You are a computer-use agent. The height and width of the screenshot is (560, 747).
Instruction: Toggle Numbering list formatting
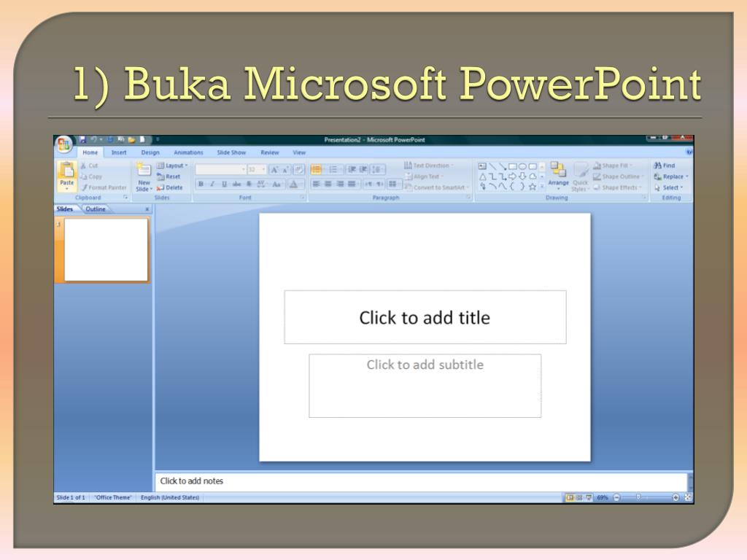334,169
